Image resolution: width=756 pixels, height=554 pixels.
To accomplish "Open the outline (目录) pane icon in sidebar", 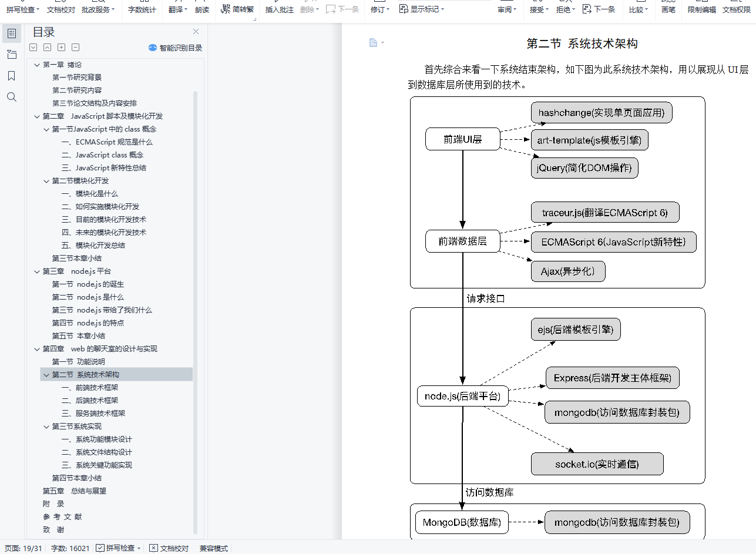I will coord(12,33).
